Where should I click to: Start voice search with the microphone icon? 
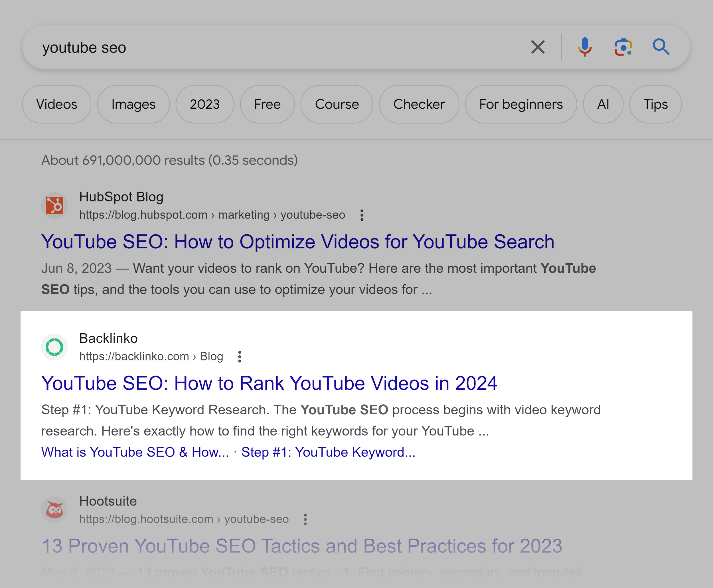[x=585, y=47]
